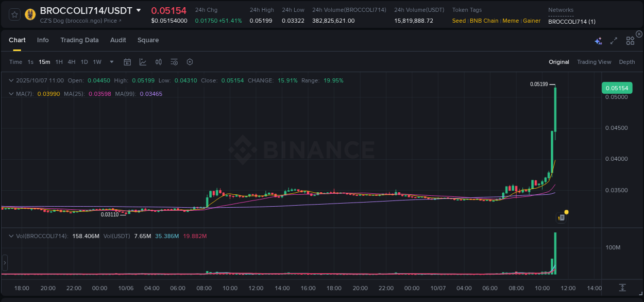Open the widgets layout icon
The height and width of the screenshot is (302, 644).
click(630, 40)
